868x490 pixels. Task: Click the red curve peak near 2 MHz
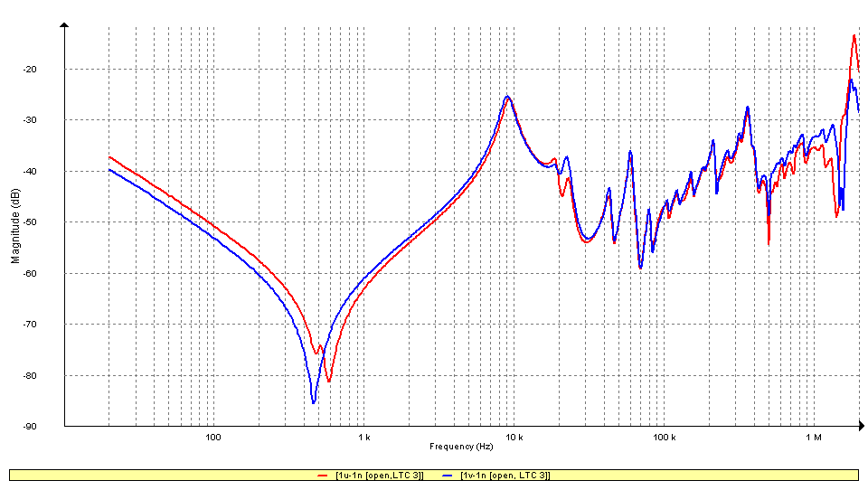click(854, 36)
